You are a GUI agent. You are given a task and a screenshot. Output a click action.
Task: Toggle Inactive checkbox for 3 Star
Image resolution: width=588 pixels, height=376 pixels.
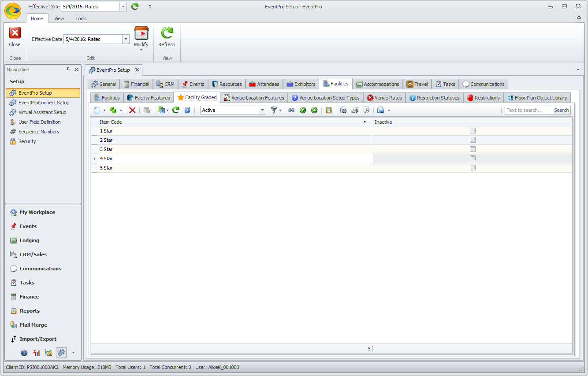click(x=473, y=149)
